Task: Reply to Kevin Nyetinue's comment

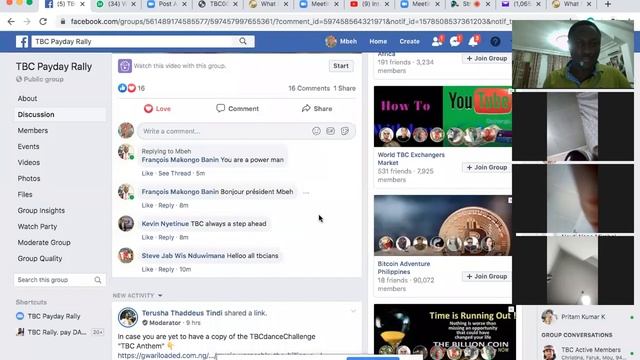Action: 166,237
